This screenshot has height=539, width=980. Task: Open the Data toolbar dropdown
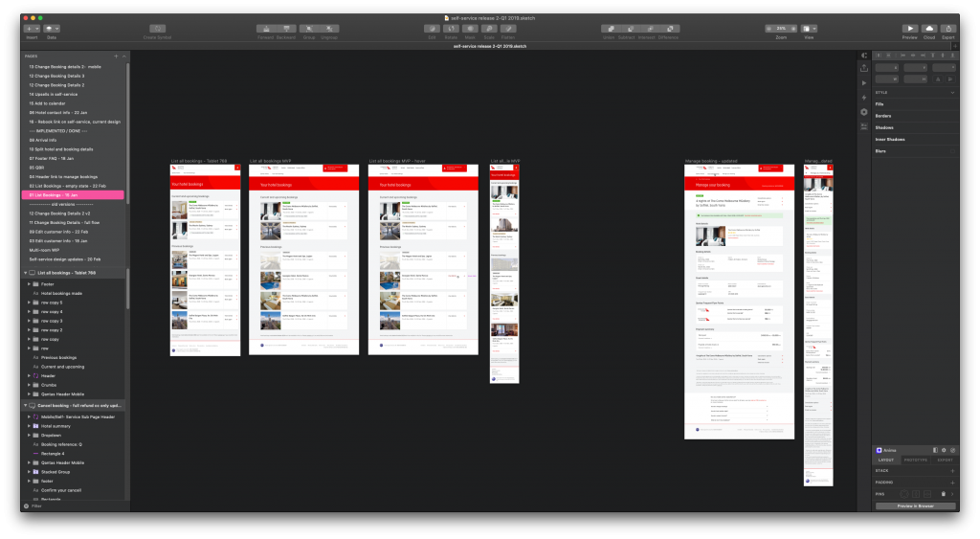(52, 29)
